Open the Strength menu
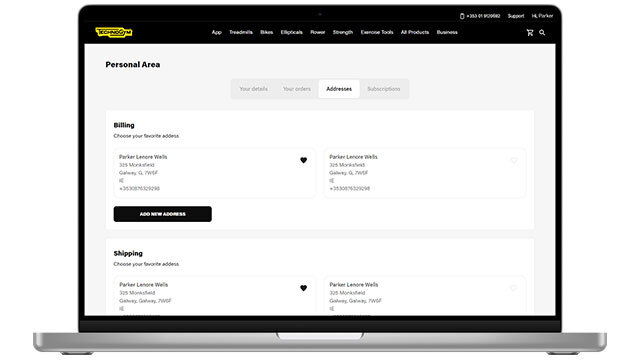 tap(343, 32)
